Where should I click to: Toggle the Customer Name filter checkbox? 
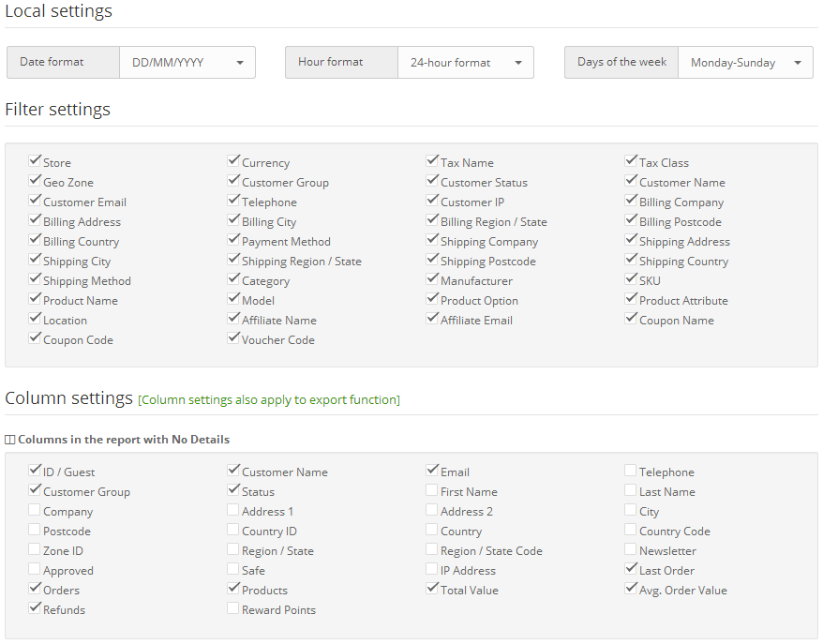630,181
